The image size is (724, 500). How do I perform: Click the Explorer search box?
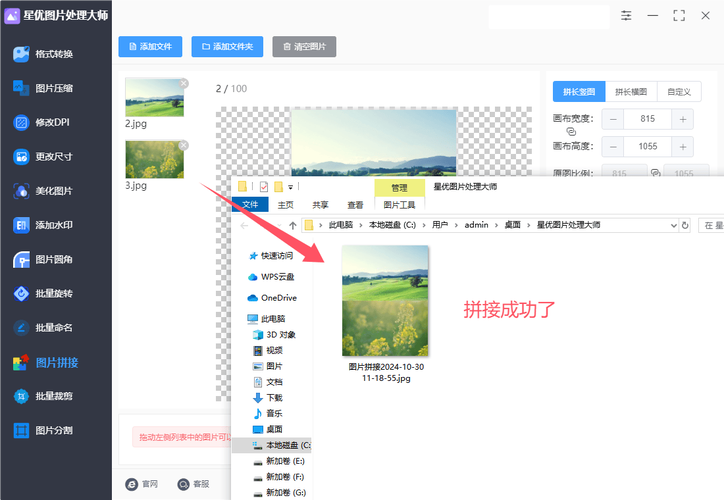[x=711, y=225]
